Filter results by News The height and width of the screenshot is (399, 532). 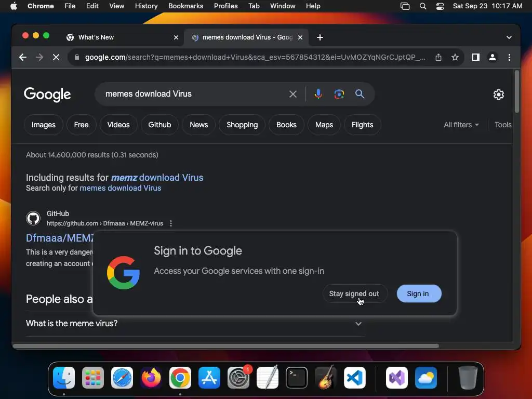199,125
